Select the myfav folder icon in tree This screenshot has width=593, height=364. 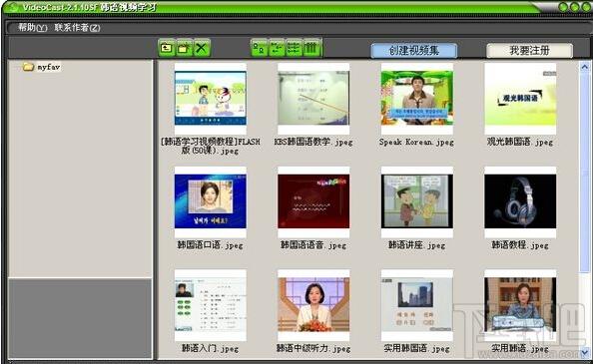click(x=28, y=67)
